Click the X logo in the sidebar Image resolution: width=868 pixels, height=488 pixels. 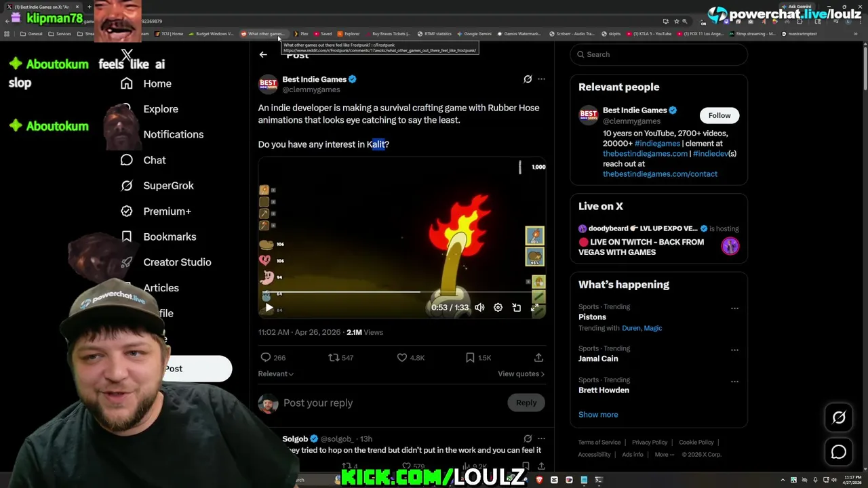click(127, 55)
